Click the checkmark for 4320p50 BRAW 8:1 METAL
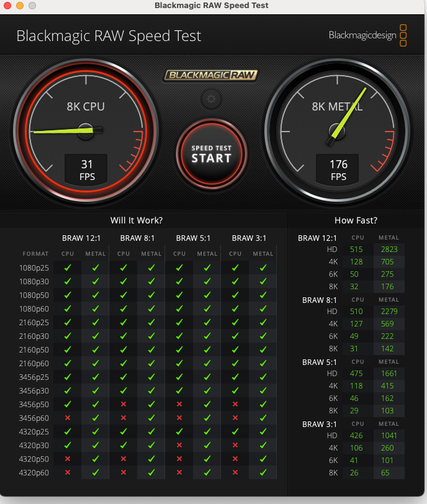This screenshot has width=427, height=504. 151,459
